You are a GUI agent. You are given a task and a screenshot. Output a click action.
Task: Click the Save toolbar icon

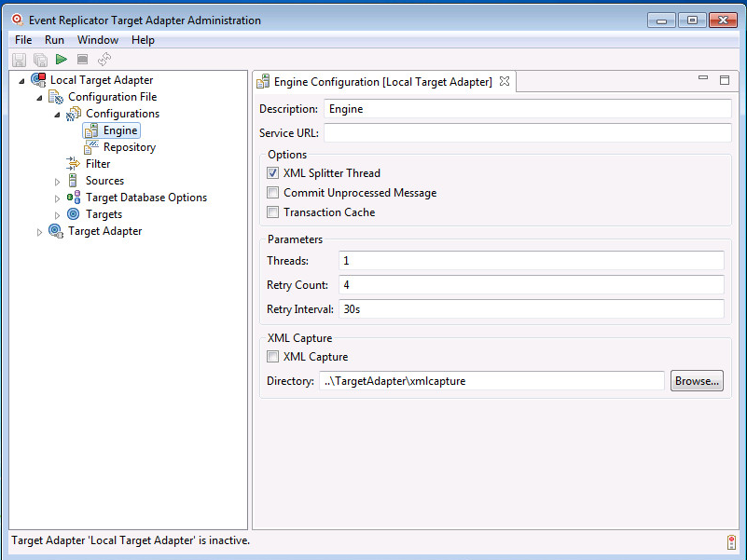[x=19, y=60]
